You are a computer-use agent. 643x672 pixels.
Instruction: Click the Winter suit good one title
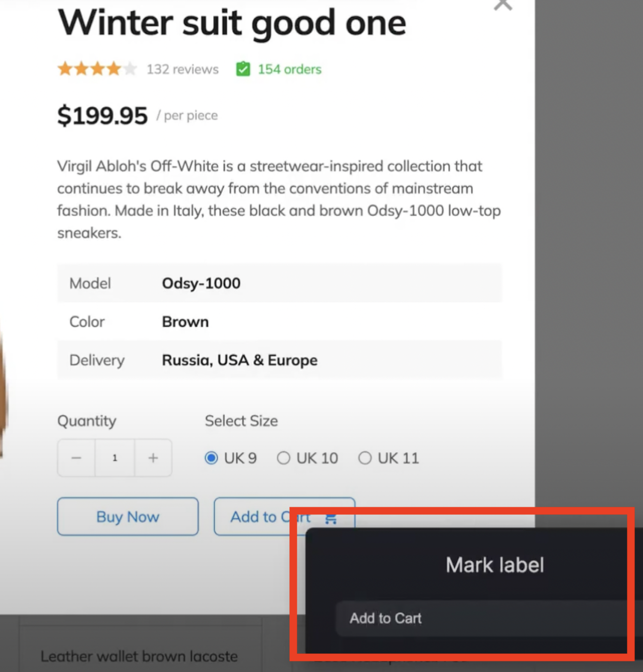[232, 23]
